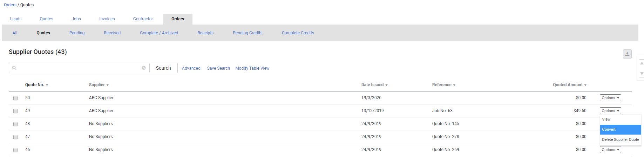Click the scroll up arrow at right edge
This screenshot has width=644, height=157.
coord(642,63)
